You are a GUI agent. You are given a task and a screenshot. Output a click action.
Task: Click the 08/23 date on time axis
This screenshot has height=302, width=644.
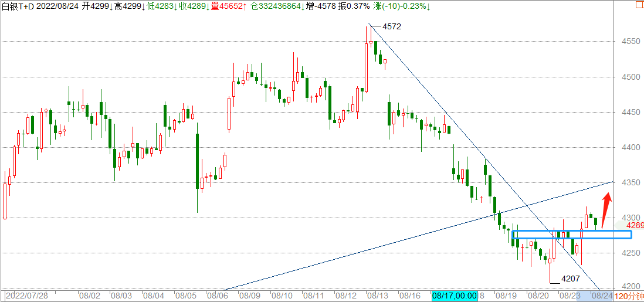pyautogui.click(x=570, y=296)
